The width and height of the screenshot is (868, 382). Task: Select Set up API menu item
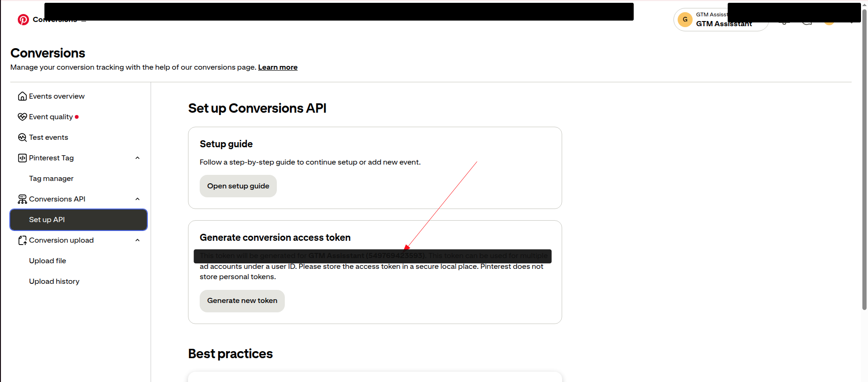coord(79,220)
